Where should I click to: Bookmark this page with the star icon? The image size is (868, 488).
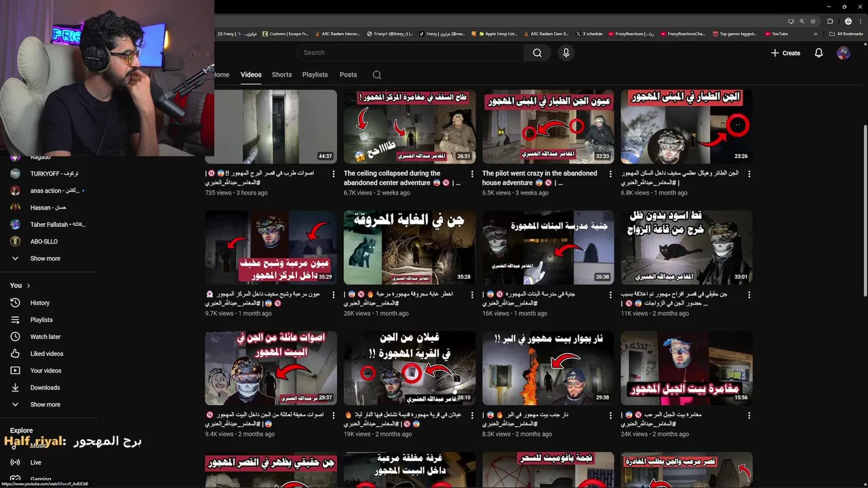(813, 21)
